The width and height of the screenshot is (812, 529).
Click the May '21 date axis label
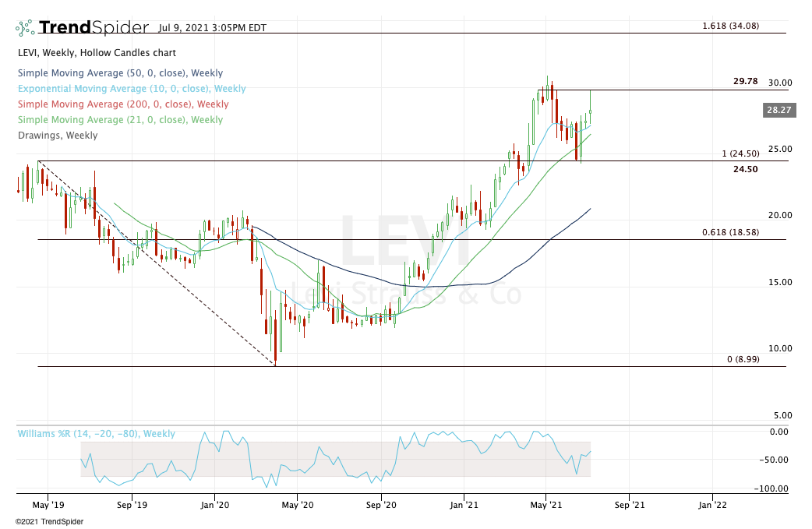[545, 505]
